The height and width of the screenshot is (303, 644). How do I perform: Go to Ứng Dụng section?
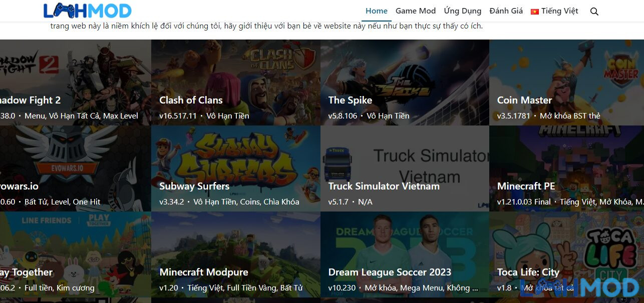click(x=462, y=11)
